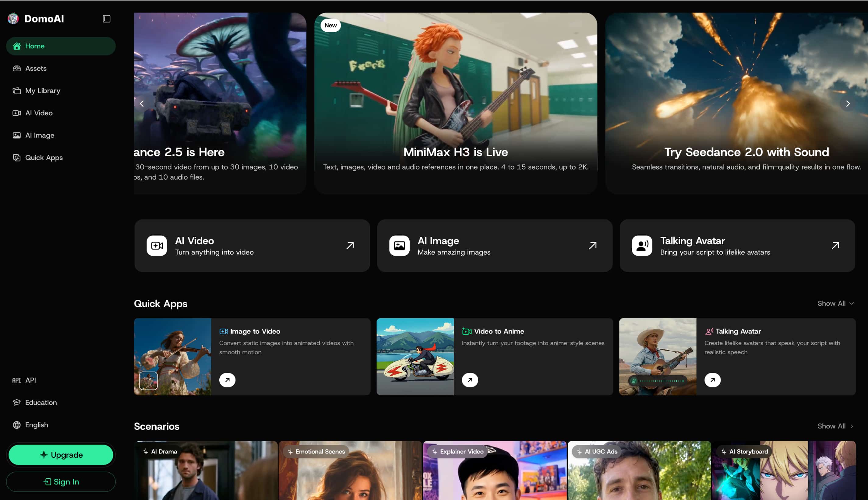The width and height of the screenshot is (868, 500).
Task: Click the AI Video camera sidebar icon
Action: (x=16, y=113)
